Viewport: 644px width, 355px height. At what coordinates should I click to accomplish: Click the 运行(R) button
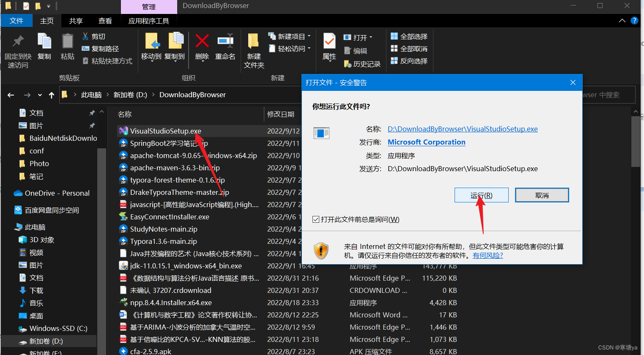pyautogui.click(x=481, y=195)
